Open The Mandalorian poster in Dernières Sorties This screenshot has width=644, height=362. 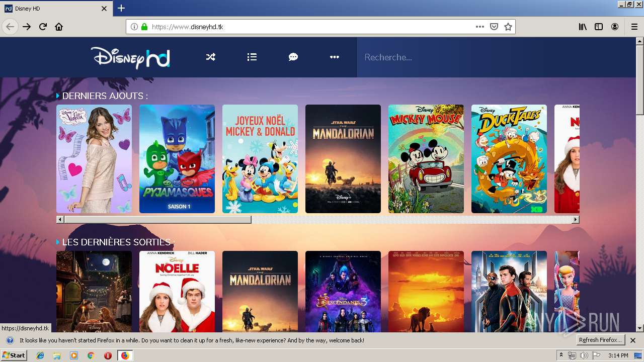click(260, 292)
